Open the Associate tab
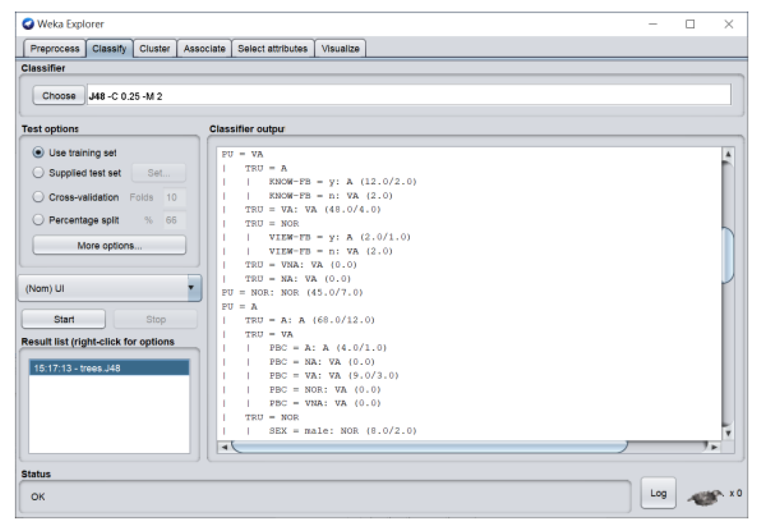This screenshot has width=762, height=532. [204, 49]
